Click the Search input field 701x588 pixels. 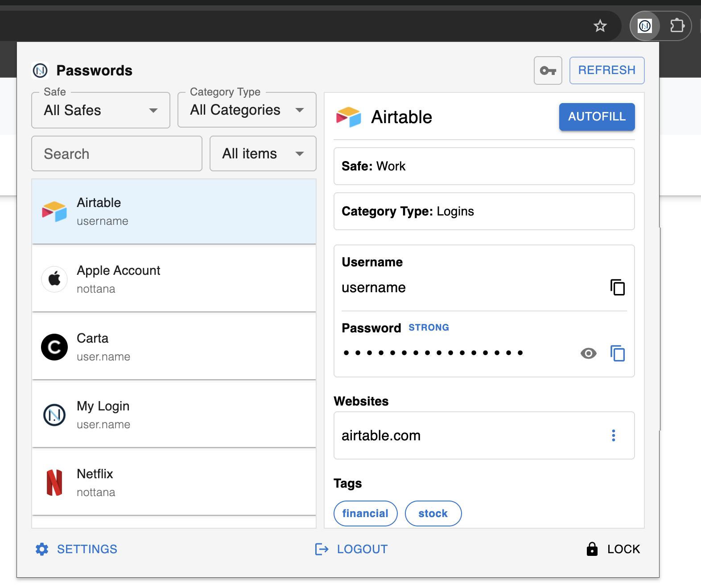[117, 153]
